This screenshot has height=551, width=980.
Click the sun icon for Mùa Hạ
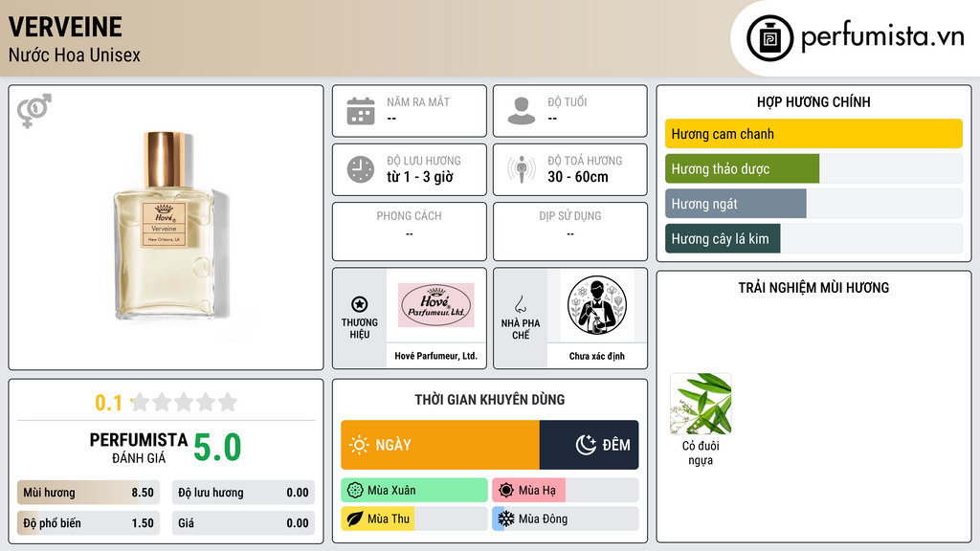(506, 491)
